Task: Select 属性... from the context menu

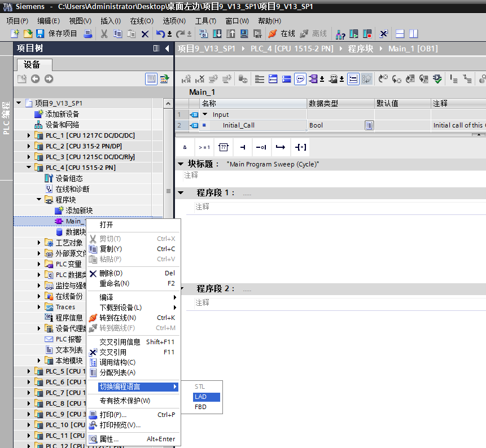Action: pos(133,439)
